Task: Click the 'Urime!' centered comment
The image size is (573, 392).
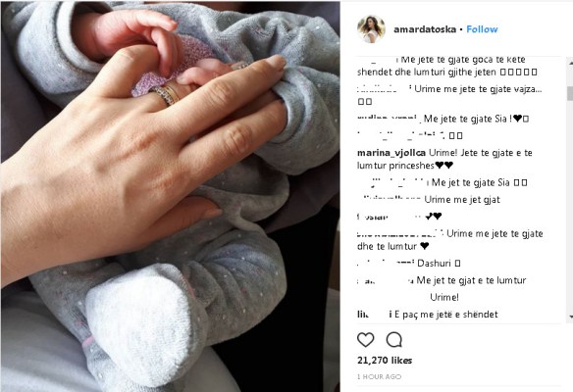Action: pos(444,297)
